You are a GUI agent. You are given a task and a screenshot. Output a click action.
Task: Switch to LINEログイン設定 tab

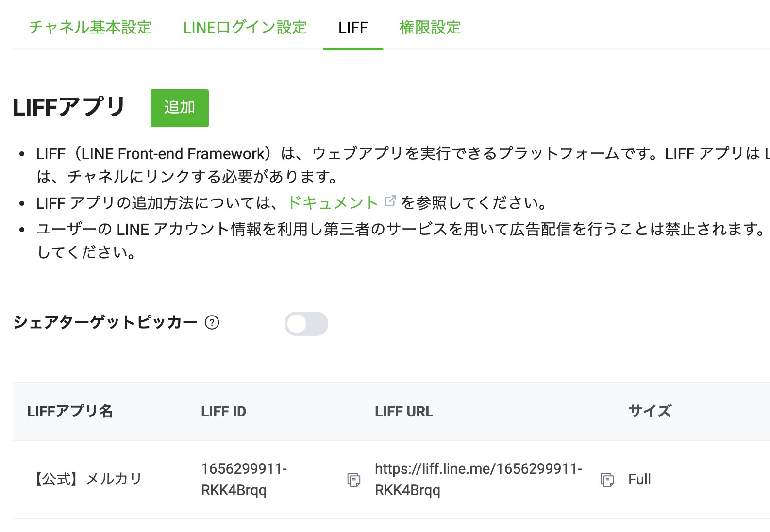tap(245, 27)
